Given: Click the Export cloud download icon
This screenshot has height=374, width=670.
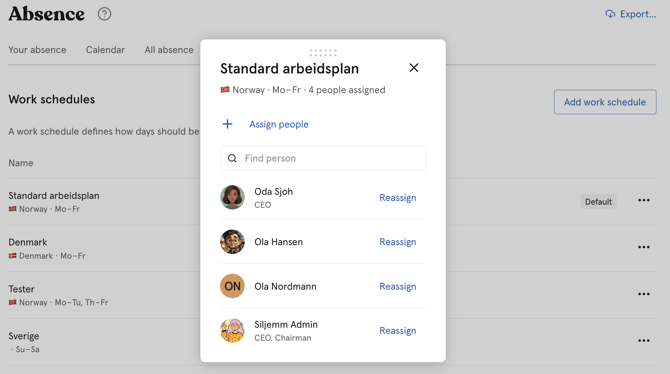Looking at the screenshot, I should coord(610,14).
